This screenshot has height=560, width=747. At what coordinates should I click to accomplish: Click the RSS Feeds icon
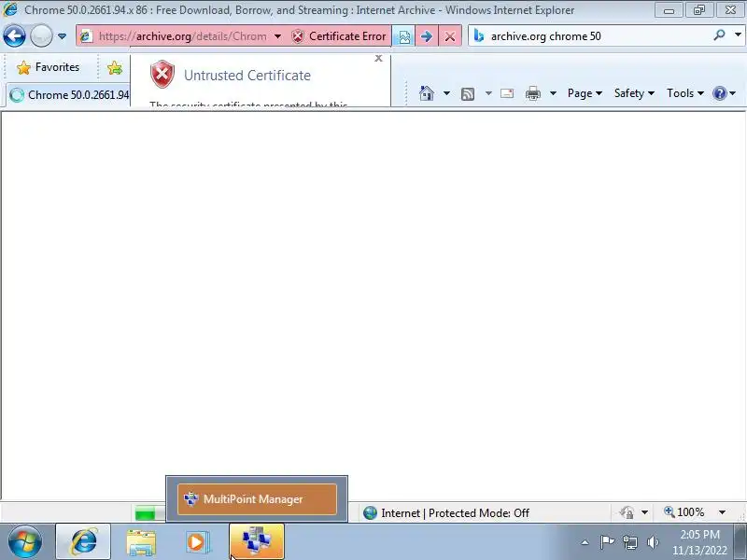click(x=468, y=94)
